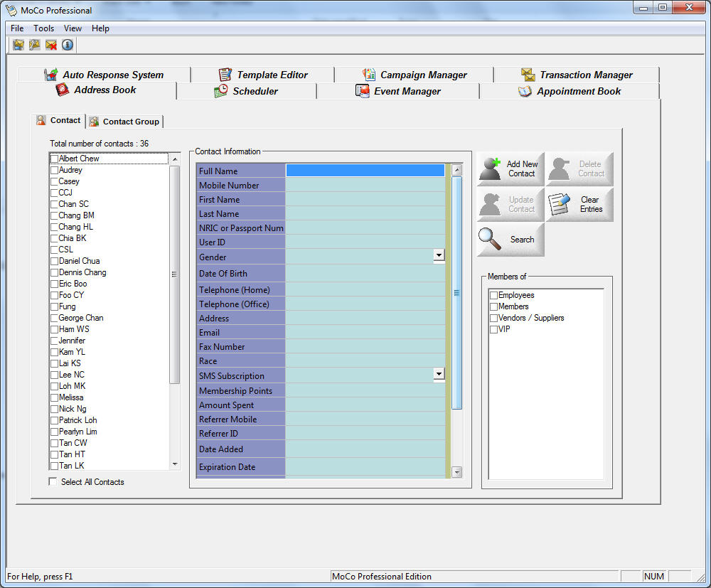This screenshot has height=588, width=711.
Task: Open the Gender dropdown arrow
Action: pyautogui.click(x=439, y=255)
